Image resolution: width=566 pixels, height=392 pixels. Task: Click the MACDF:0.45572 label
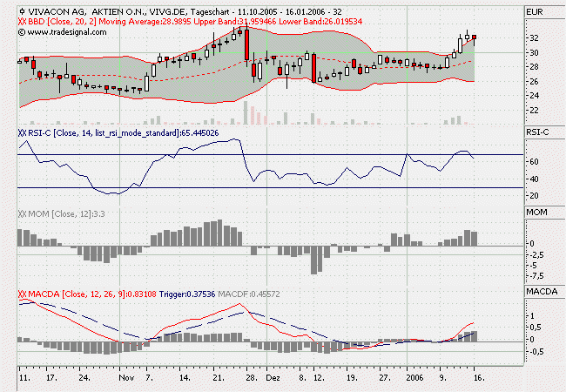click(x=249, y=294)
